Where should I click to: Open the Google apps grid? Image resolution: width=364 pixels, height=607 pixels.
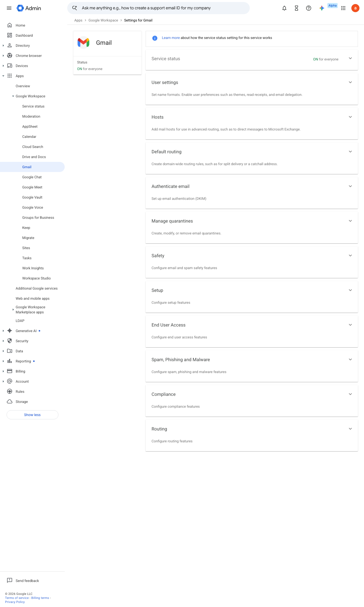click(343, 8)
